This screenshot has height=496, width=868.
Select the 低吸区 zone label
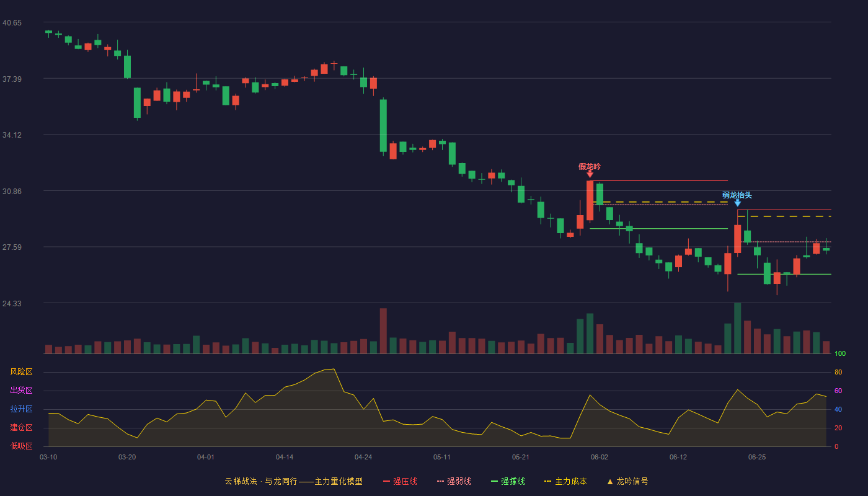[x=21, y=446]
